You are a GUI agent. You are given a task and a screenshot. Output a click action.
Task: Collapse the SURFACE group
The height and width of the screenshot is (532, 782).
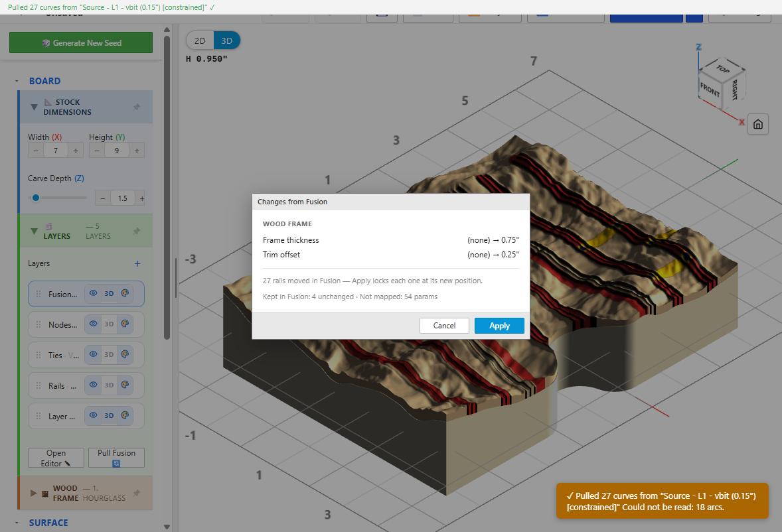17,523
